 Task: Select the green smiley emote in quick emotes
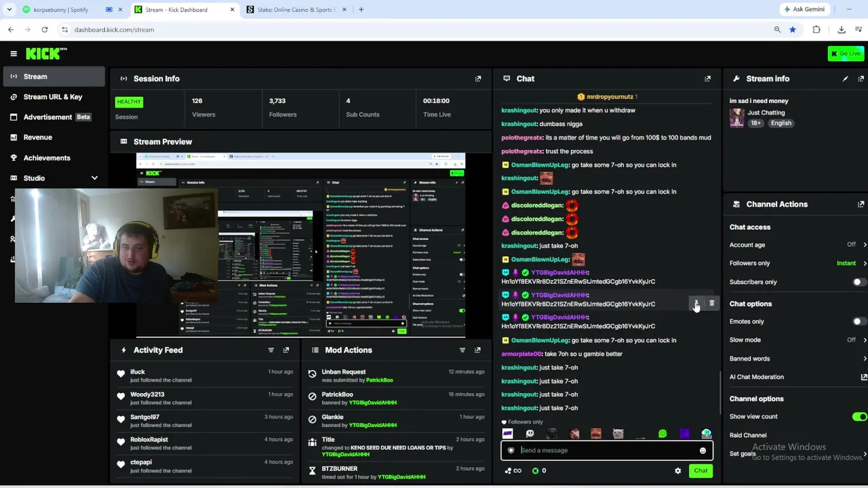click(x=663, y=434)
